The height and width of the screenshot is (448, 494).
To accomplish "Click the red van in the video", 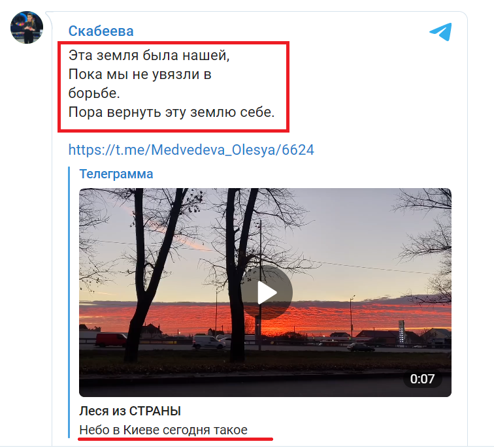I will (111, 340).
